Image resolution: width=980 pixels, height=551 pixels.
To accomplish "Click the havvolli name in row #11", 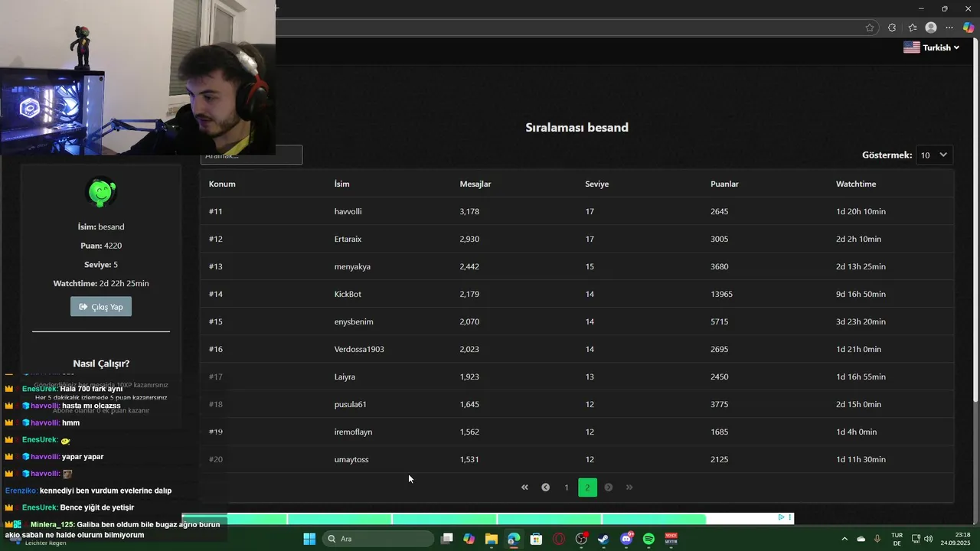I will tap(348, 211).
